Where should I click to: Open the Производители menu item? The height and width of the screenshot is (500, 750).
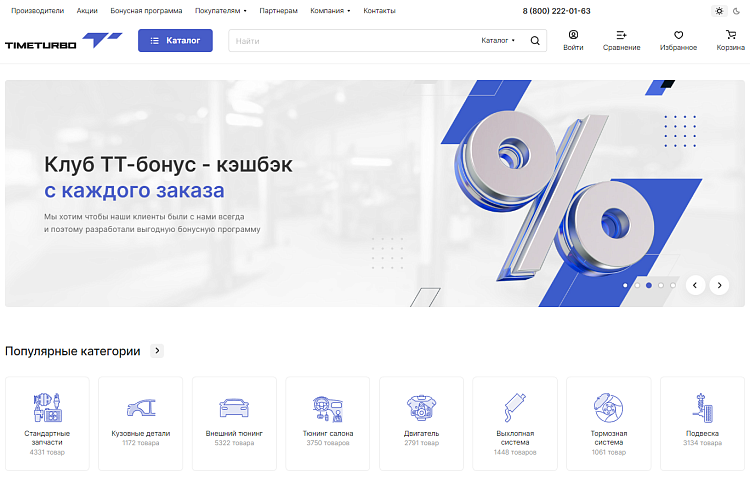(x=37, y=11)
